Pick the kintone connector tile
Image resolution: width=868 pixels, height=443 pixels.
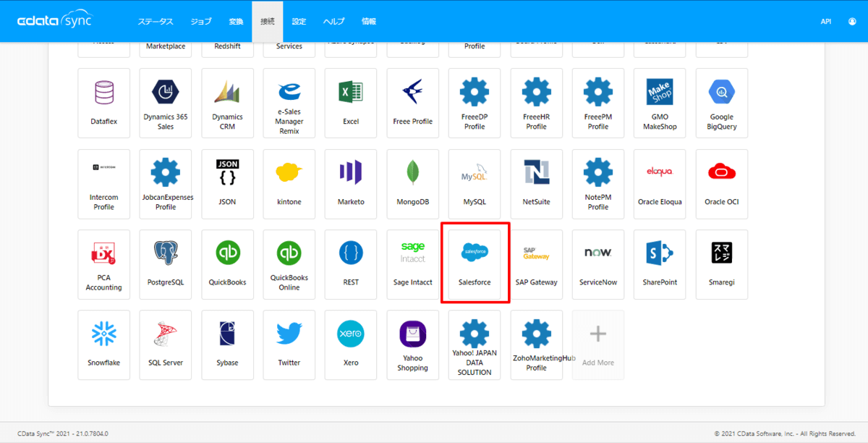click(x=289, y=184)
